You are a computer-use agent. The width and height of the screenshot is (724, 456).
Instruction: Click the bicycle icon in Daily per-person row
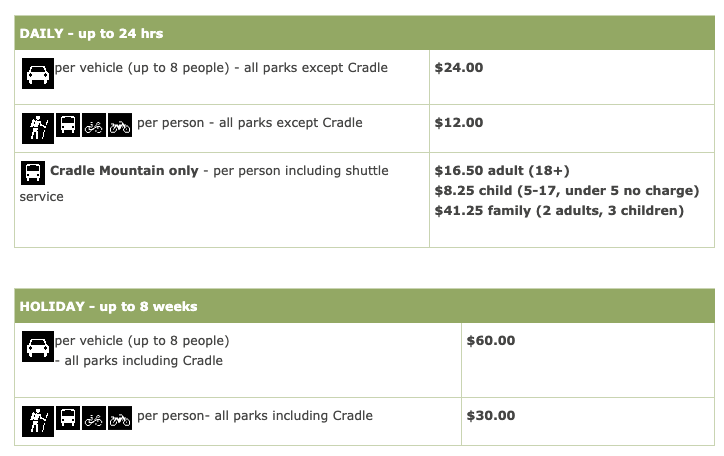[94, 125]
